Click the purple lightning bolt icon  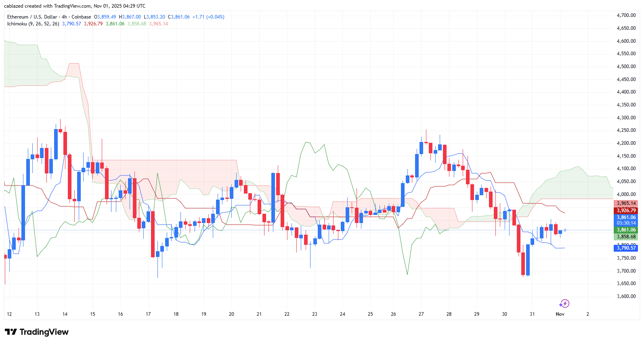pos(564,304)
